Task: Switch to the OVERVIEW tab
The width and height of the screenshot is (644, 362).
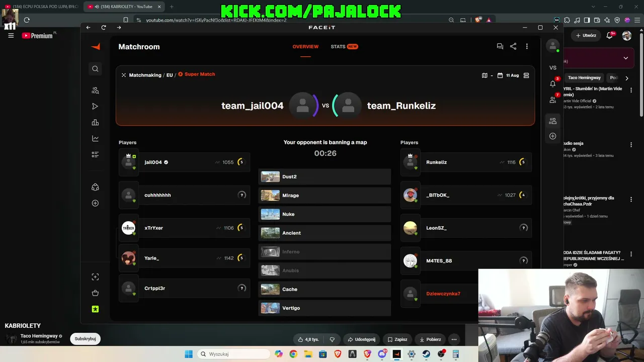Action: (305, 47)
